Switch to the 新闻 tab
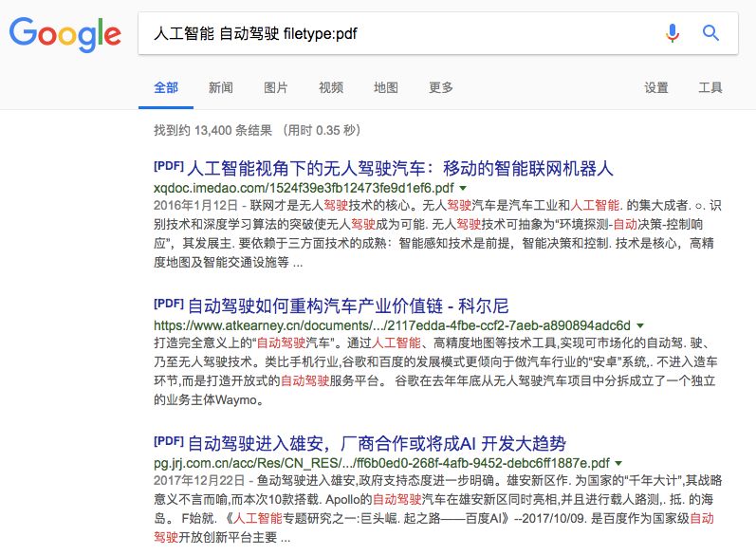 pos(220,87)
